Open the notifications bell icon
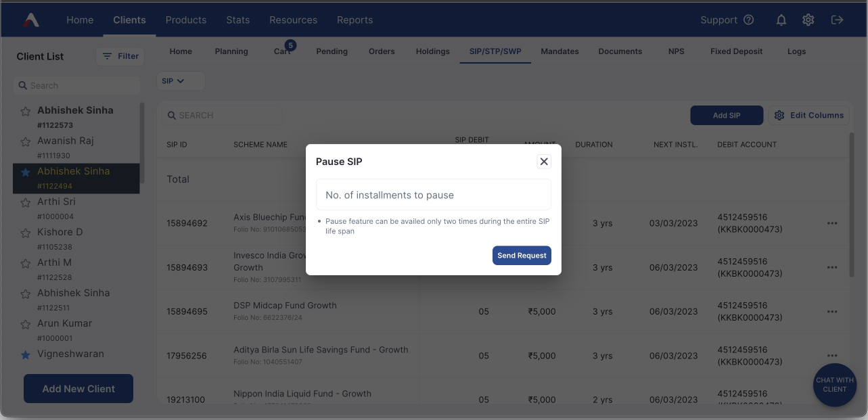 (x=781, y=20)
